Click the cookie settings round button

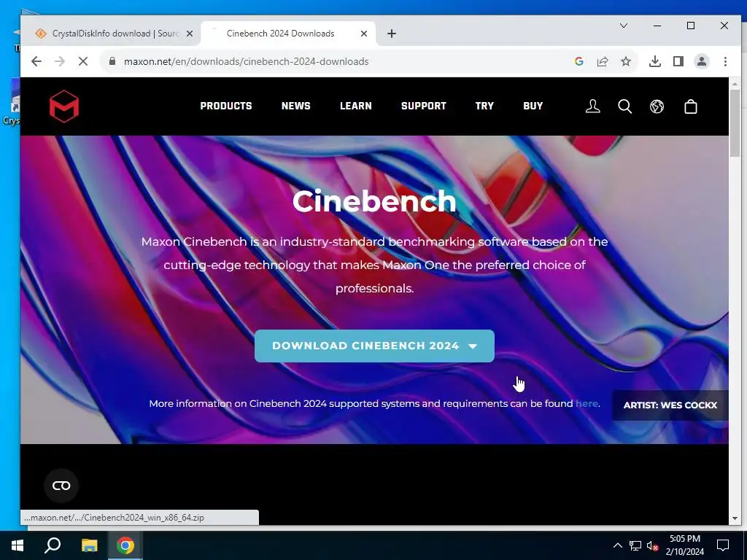pos(61,485)
